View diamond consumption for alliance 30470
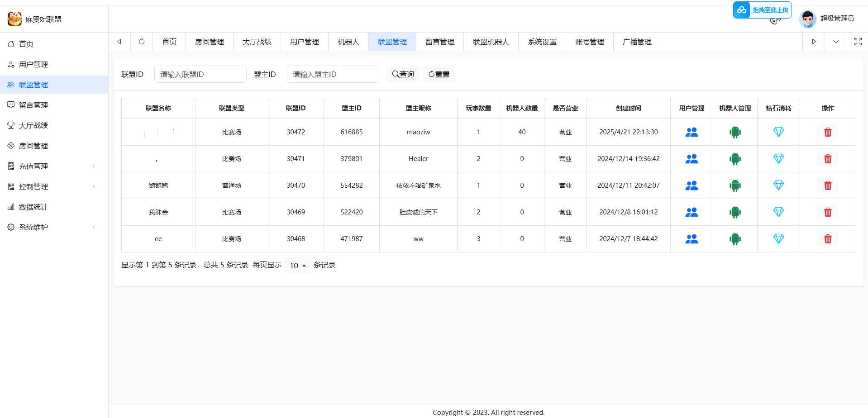Screen dimensions: 868x418 pos(778,185)
